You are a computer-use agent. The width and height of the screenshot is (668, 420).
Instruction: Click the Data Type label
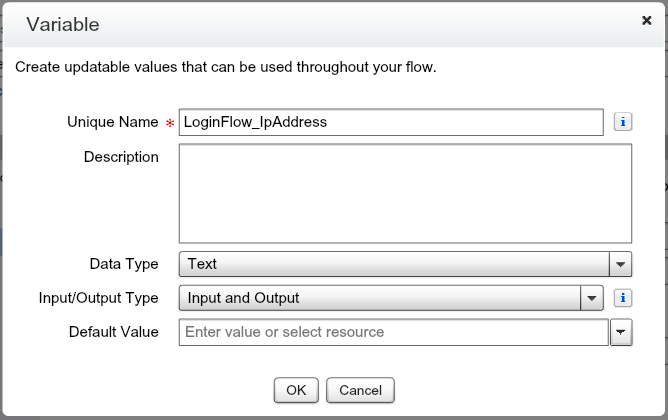point(124,264)
